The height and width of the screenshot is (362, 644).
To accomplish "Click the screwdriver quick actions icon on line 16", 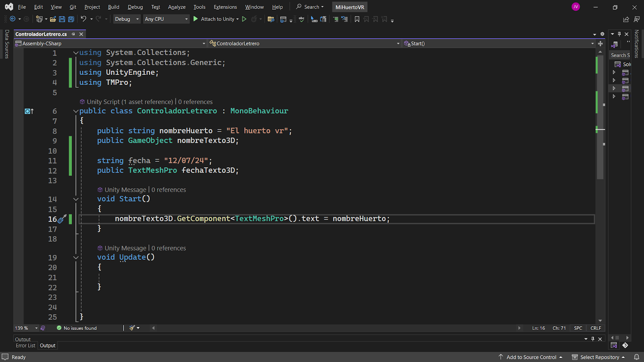I will click(62, 219).
